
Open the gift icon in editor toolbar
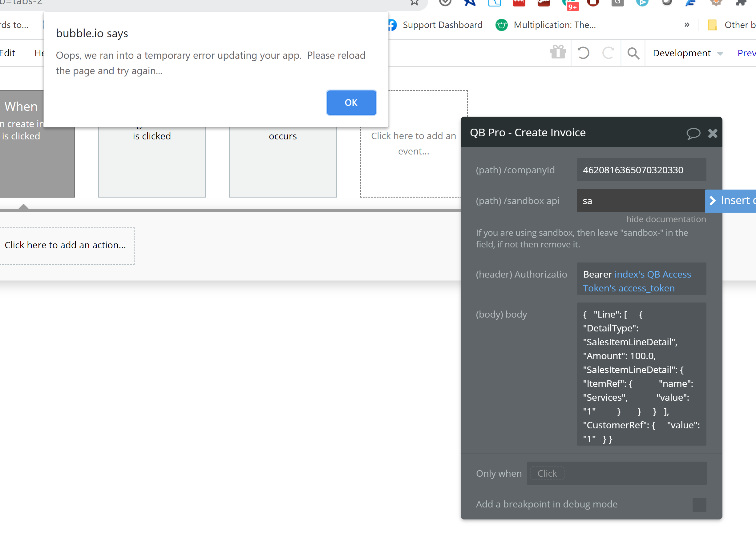pos(558,53)
